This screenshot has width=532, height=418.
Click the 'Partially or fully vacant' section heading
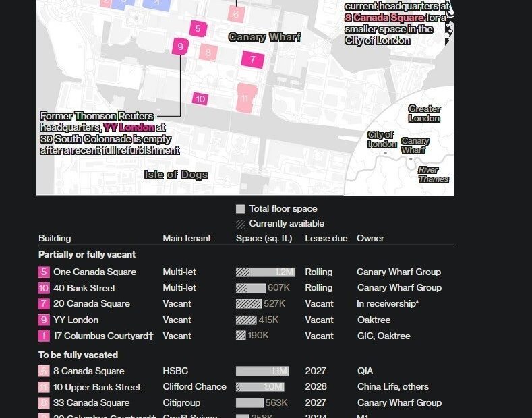[87, 254]
